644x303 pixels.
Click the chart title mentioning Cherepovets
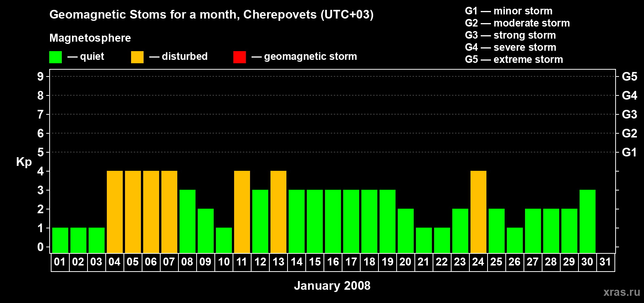coord(211,15)
